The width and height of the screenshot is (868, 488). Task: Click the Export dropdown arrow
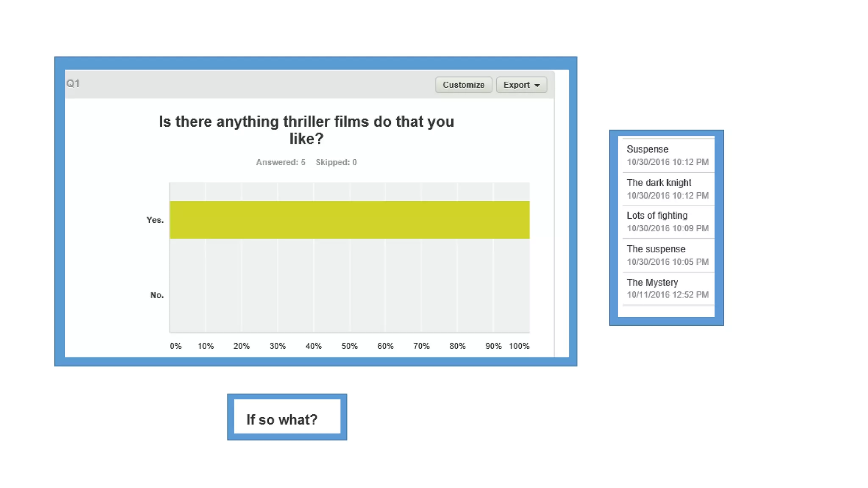point(537,85)
